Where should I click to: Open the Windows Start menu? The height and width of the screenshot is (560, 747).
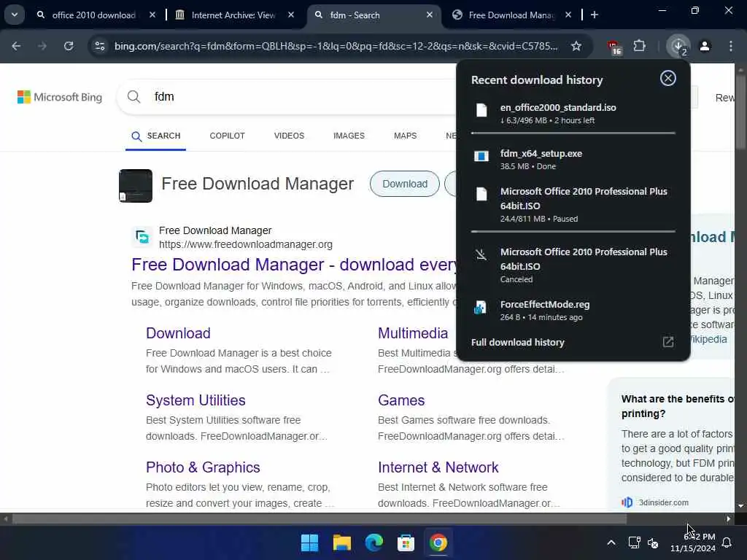(309, 542)
